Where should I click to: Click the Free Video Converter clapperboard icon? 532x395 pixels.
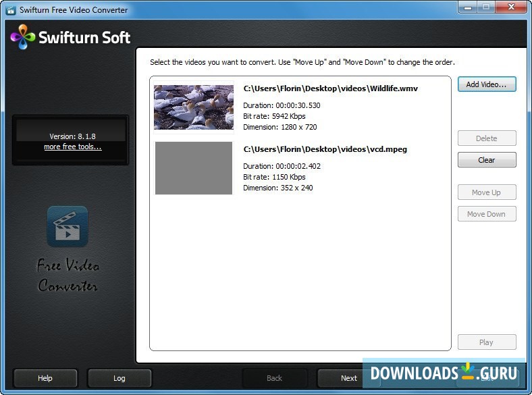pos(68,226)
